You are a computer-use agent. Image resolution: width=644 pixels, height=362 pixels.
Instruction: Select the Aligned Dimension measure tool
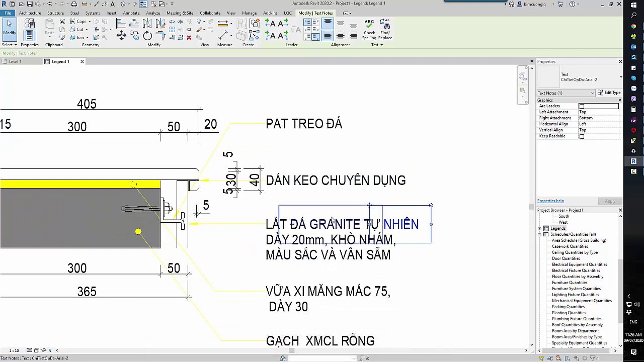[223, 23]
